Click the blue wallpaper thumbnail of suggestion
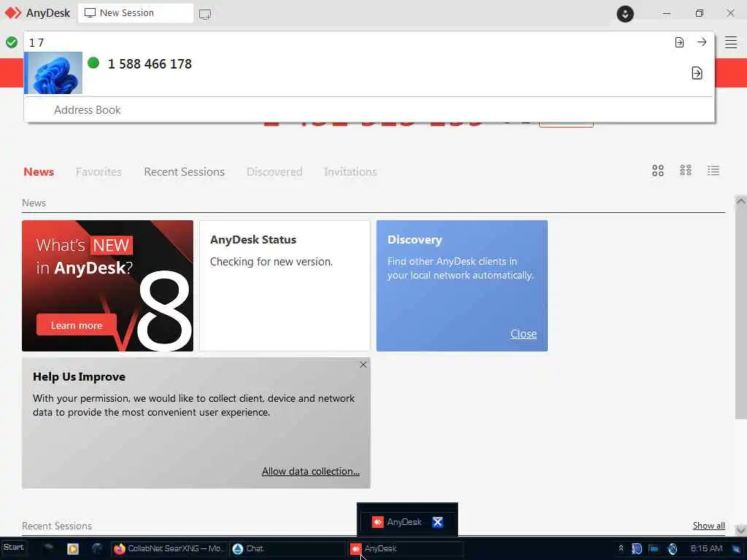This screenshot has height=560, width=747. click(x=54, y=73)
